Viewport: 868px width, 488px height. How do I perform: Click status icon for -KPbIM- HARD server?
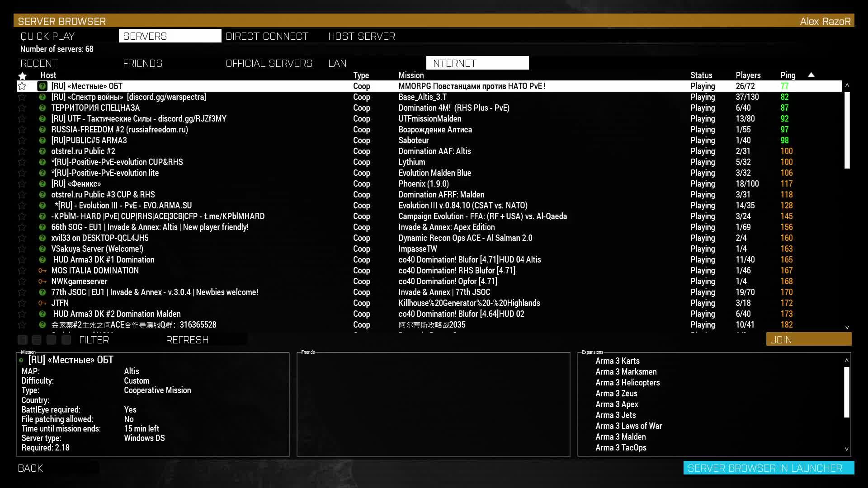click(x=42, y=216)
